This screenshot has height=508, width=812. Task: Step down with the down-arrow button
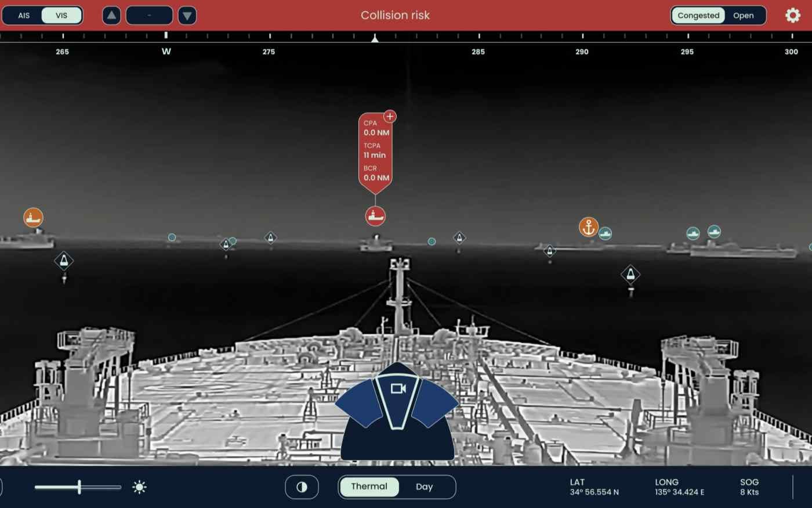click(187, 16)
